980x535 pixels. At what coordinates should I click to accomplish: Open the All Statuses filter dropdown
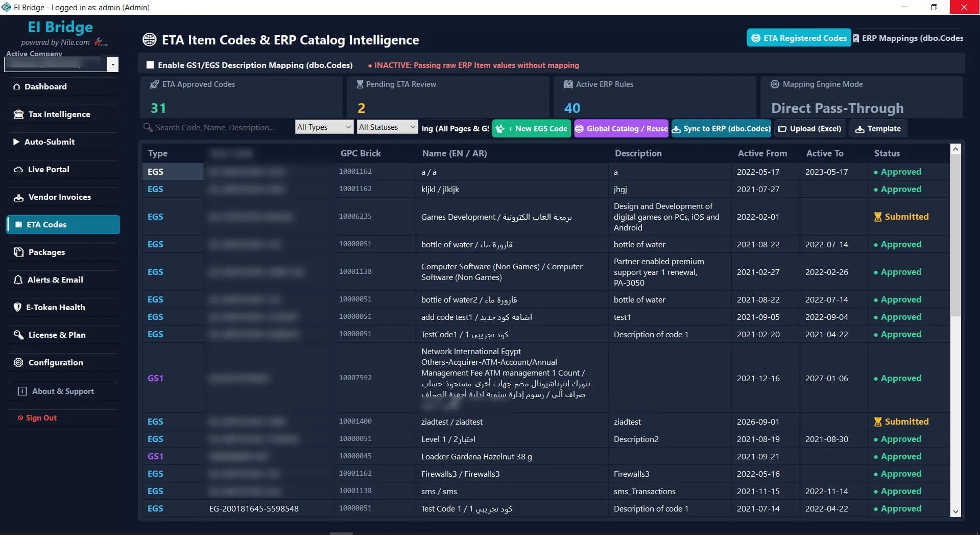(x=388, y=127)
